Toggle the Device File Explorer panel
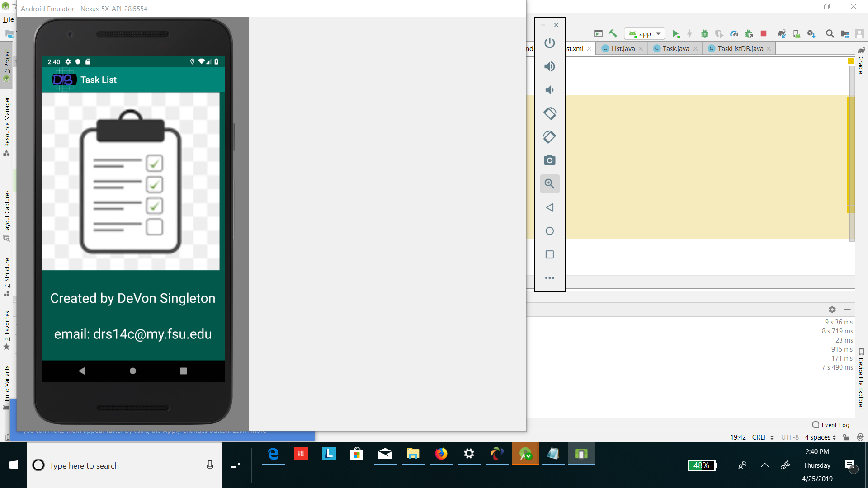 pyautogui.click(x=861, y=380)
